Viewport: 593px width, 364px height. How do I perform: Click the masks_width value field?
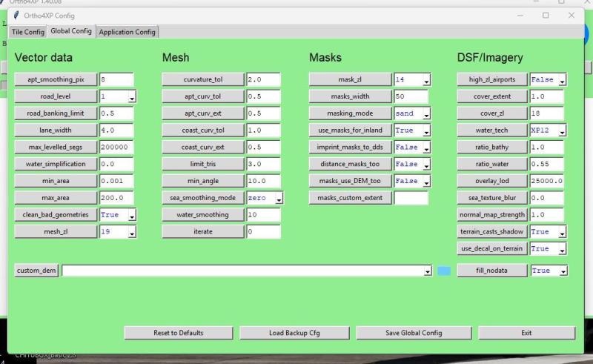pos(411,96)
